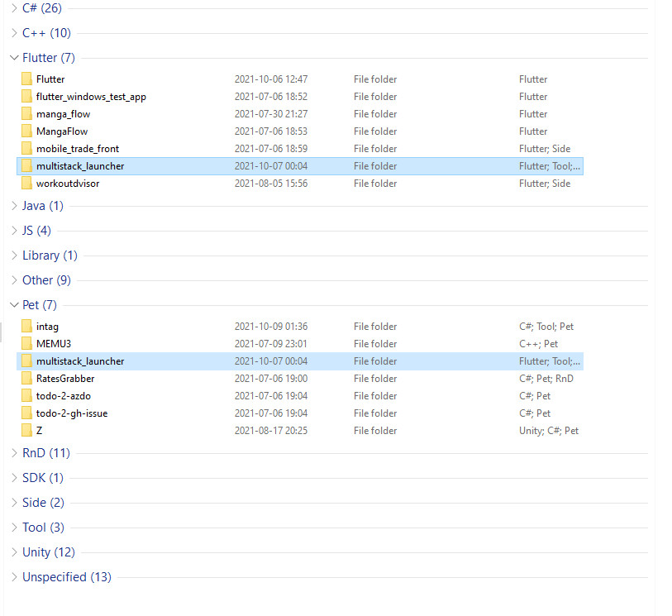Select MEMU3 folder name
Screen dimensions: 672x616
tap(54, 344)
